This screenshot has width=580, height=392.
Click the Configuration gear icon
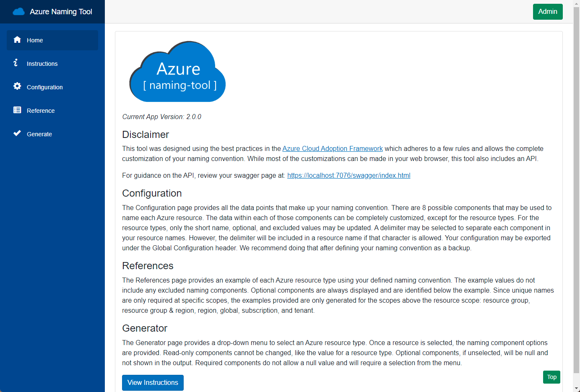tap(17, 86)
